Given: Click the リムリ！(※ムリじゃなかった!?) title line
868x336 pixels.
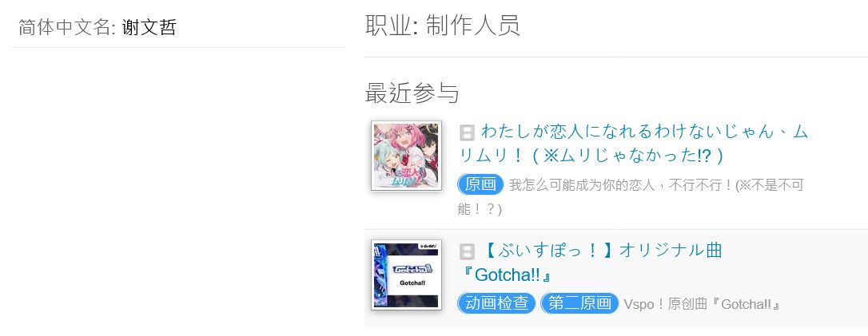Looking at the screenshot, I should pyautogui.click(x=591, y=156).
